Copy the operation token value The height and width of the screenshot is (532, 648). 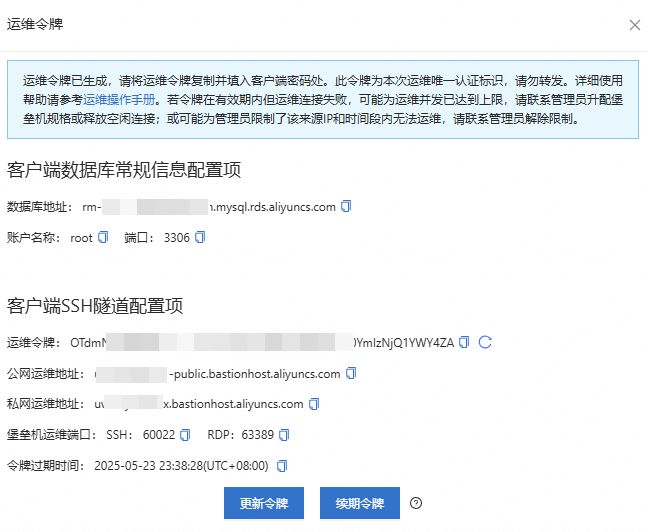[465, 342]
